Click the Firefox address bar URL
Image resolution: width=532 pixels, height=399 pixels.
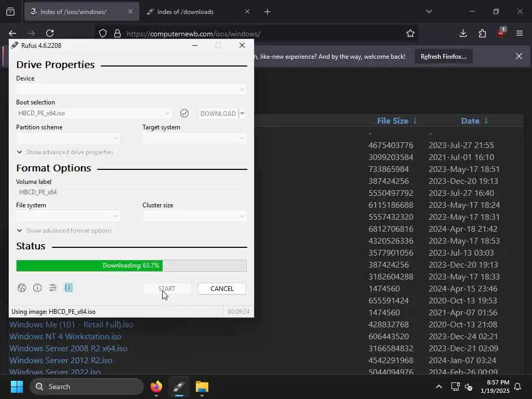193,34
